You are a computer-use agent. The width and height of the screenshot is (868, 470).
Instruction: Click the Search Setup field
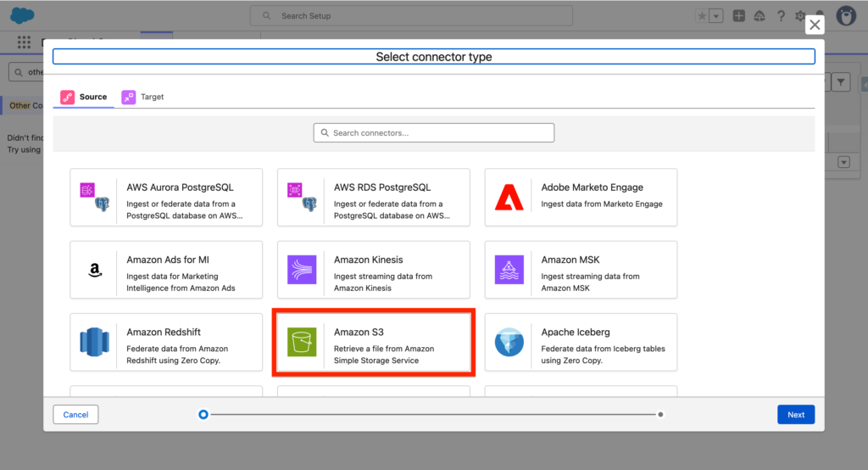coord(411,16)
